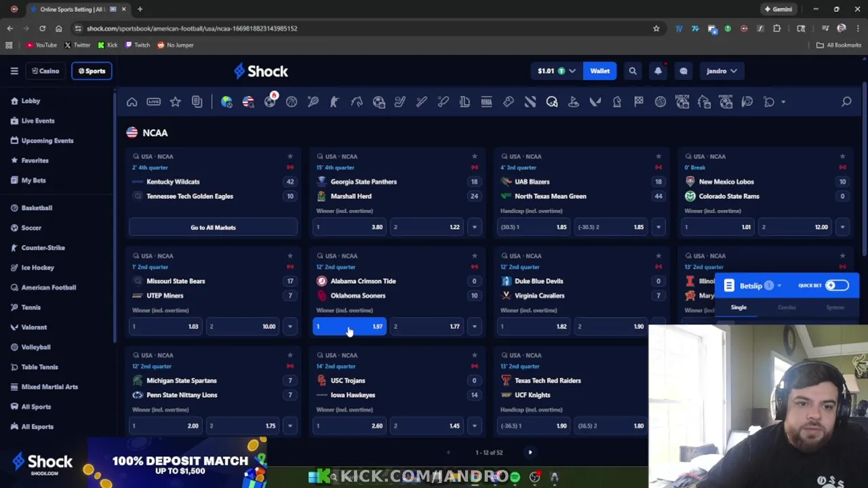Open favorites star in sports bar
The height and width of the screenshot is (488, 868).
(175, 102)
